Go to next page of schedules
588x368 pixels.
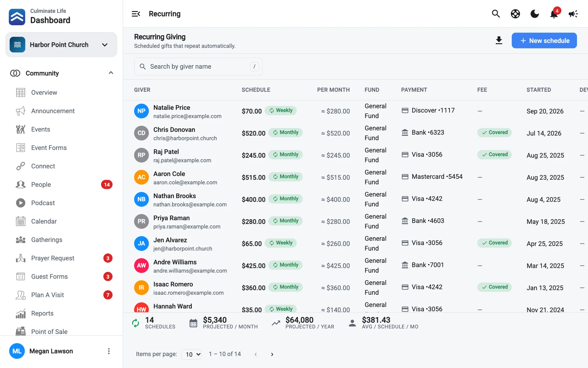272,354
